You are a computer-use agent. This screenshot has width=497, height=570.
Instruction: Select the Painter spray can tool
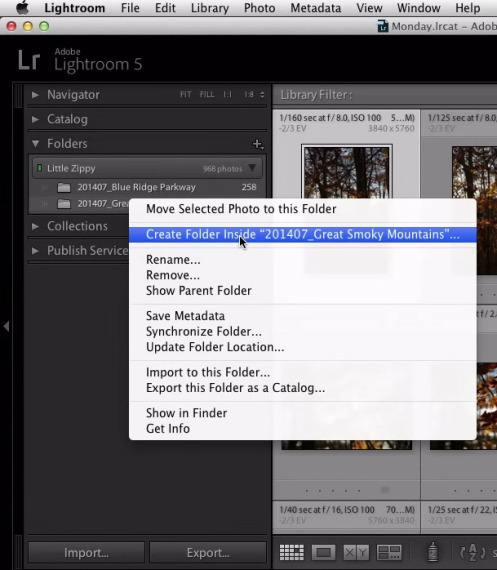433,552
